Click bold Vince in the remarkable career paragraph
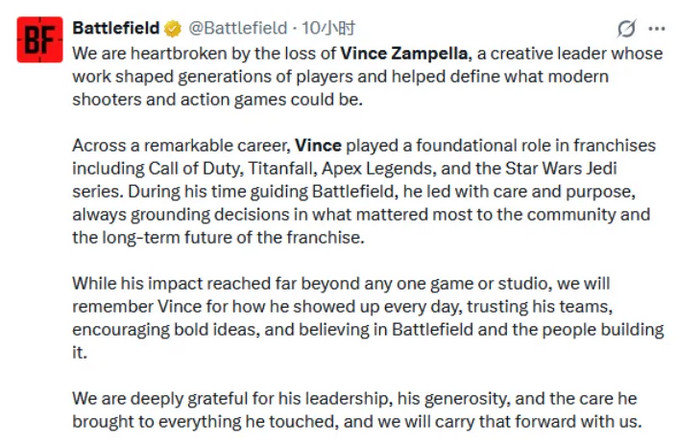 coord(318,146)
